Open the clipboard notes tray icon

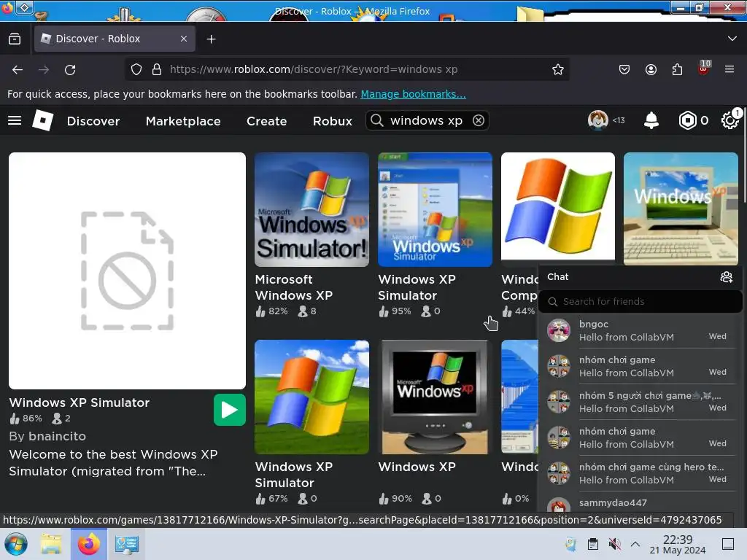(592, 544)
